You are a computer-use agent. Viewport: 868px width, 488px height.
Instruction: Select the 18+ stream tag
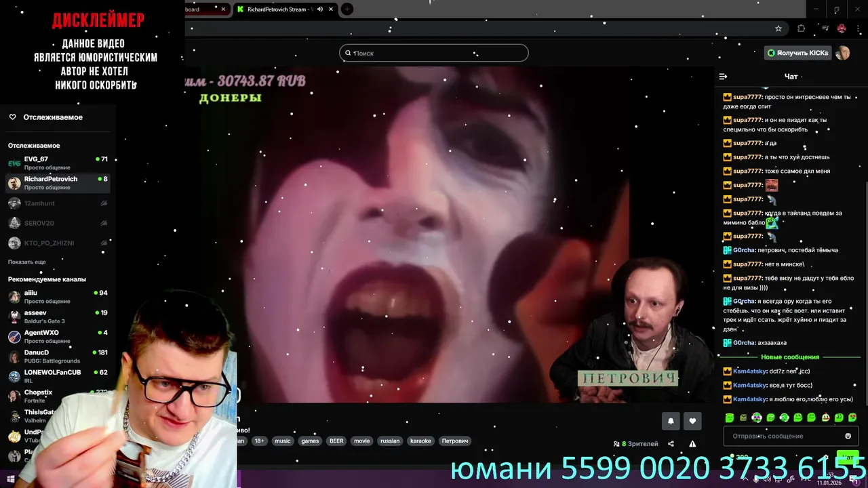coord(259,441)
